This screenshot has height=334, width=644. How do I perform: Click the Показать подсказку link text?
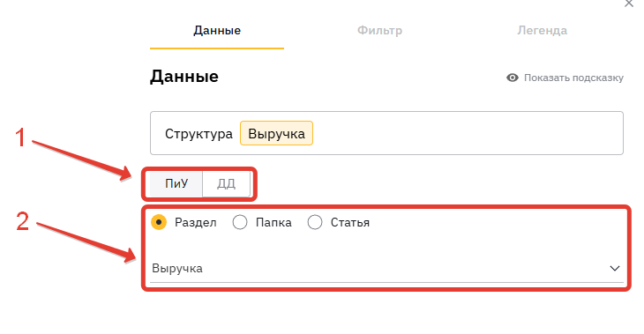click(573, 78)
